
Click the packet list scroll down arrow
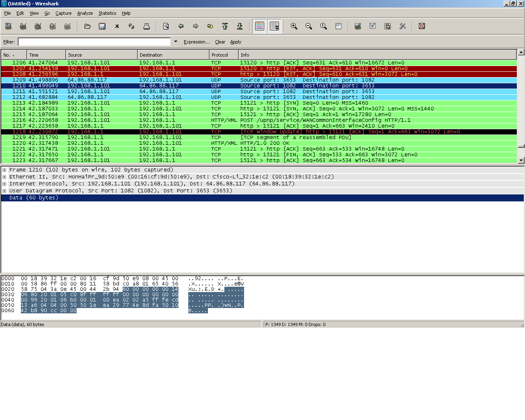pyautogui.click(x=521, y=160)
